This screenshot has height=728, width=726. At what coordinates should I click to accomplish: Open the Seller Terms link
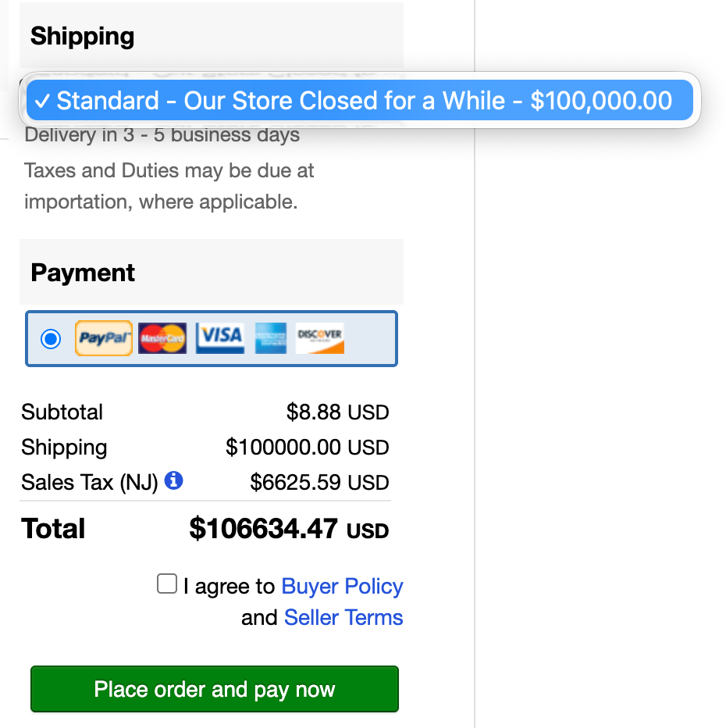click(x=343, y=618)
